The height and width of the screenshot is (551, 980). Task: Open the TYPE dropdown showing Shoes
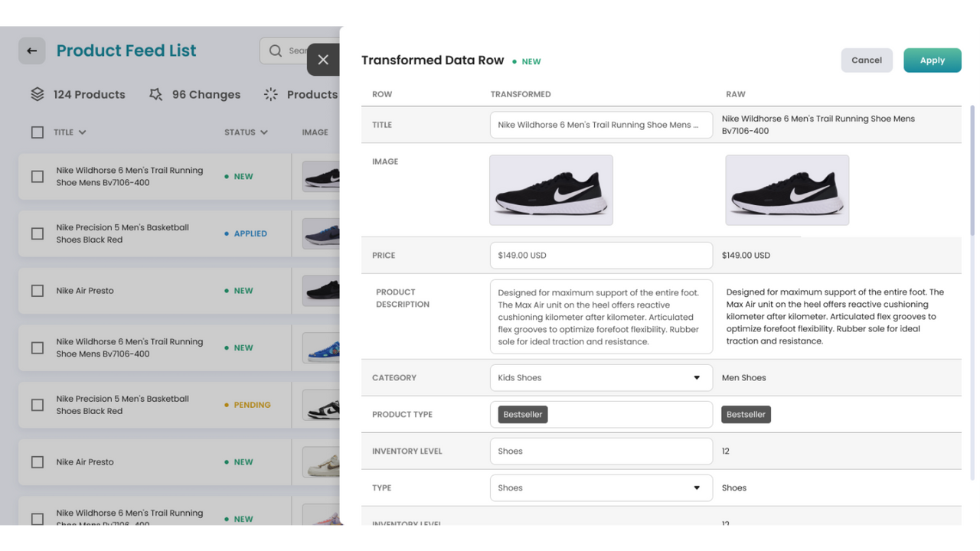click(601, 487)
